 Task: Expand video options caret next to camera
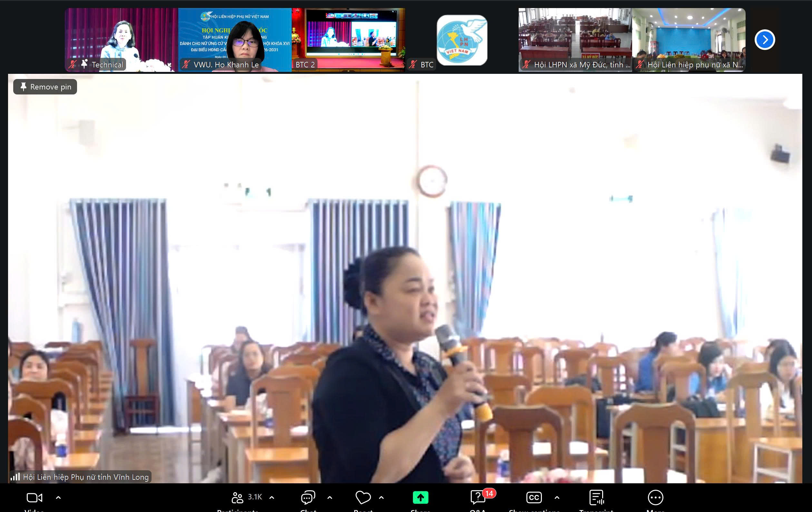tap(58, 497)
